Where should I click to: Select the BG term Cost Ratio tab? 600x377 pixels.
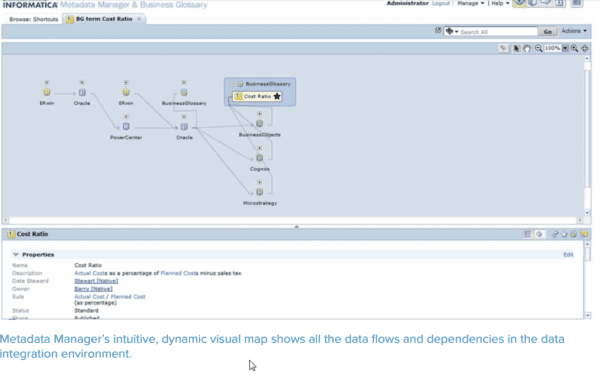coord(104,19)
